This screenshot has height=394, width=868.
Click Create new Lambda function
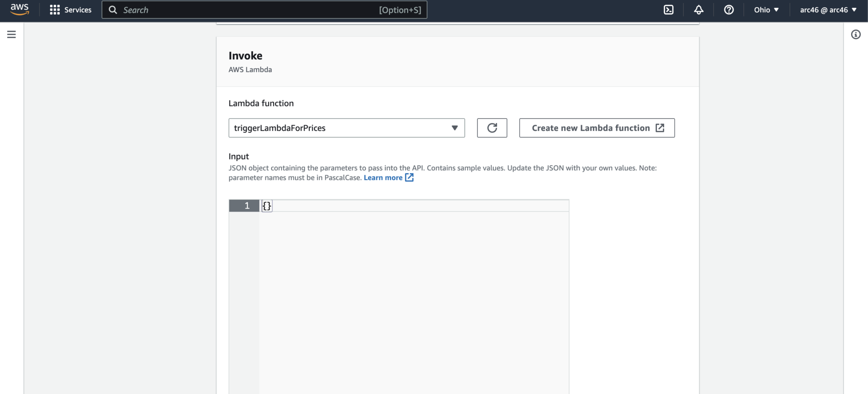tap(596, 128)
